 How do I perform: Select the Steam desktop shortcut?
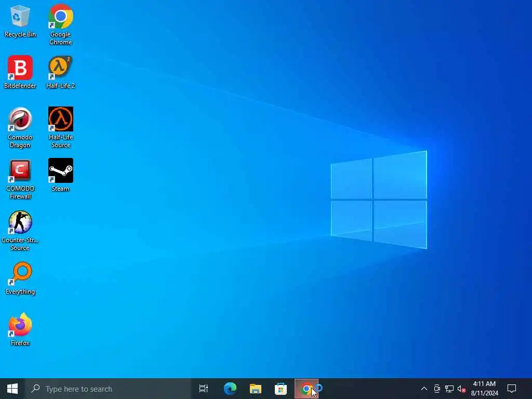[x=60, y=175]
